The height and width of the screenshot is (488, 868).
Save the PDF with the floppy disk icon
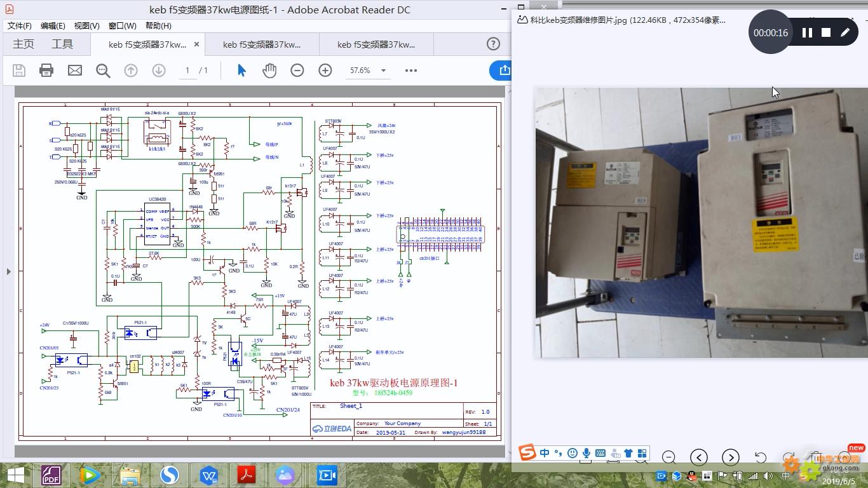coord(19,71)
